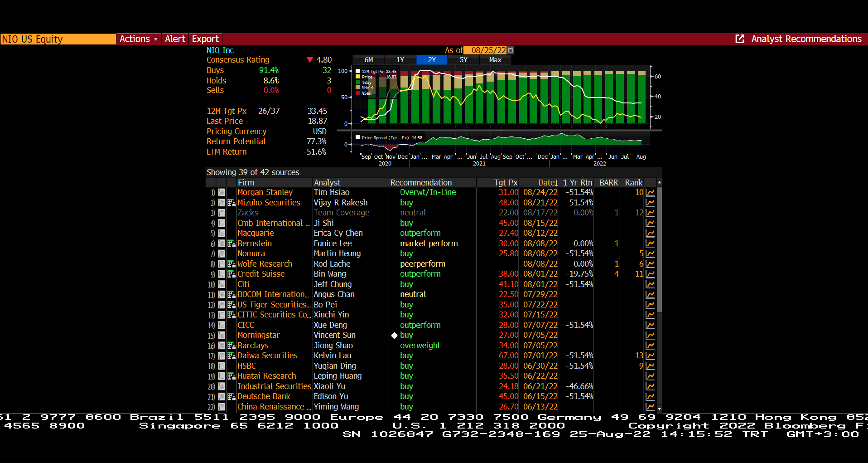This screenshot has width=868, height=463.
Task: Select the 6M chart range tab
Action: pos(368,60)
